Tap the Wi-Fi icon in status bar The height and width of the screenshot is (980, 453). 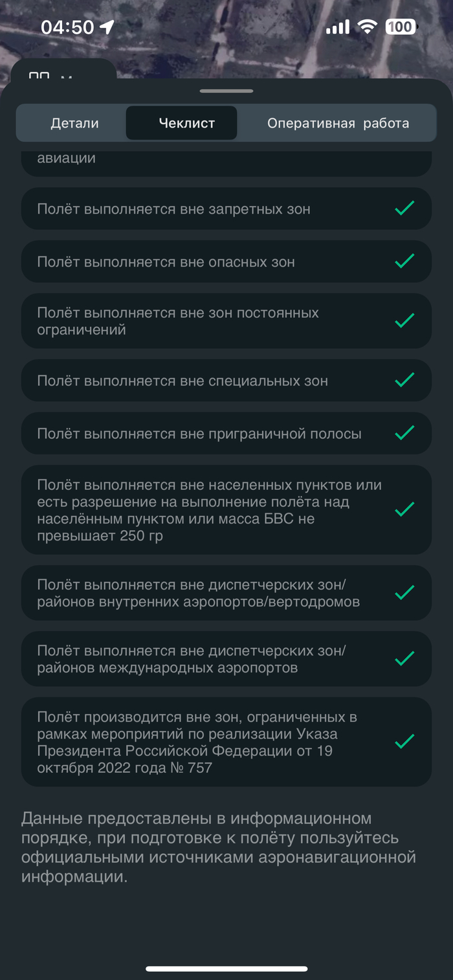click(x=368, y=27)
